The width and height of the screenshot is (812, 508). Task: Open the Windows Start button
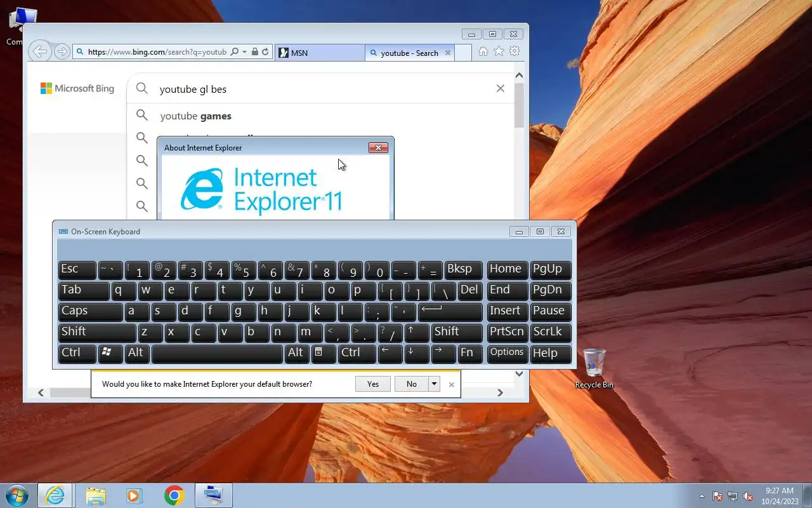(17, 495)
